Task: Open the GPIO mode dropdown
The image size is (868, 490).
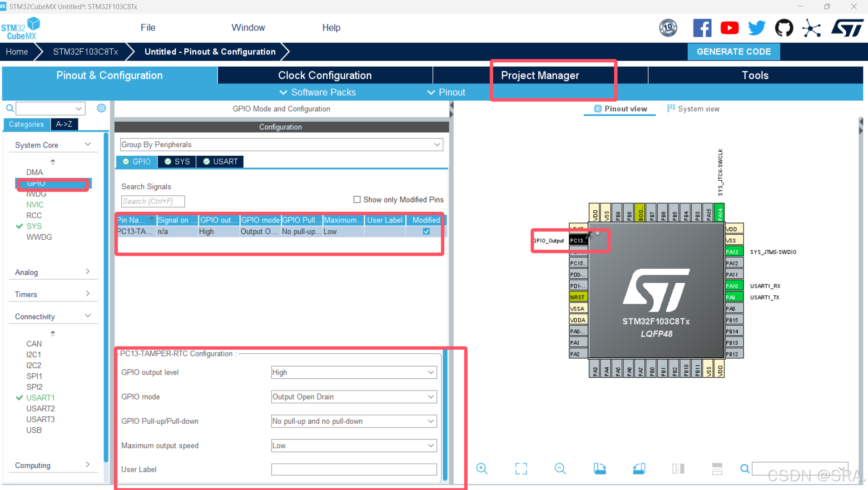Action: click(x=353, y=396)
